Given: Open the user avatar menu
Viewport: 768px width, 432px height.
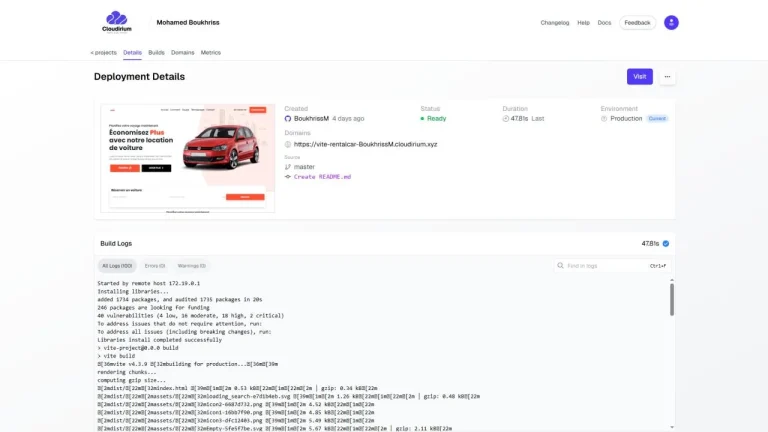Looking at the screenshot, I should pyautogui.click(x=671, y=23).
